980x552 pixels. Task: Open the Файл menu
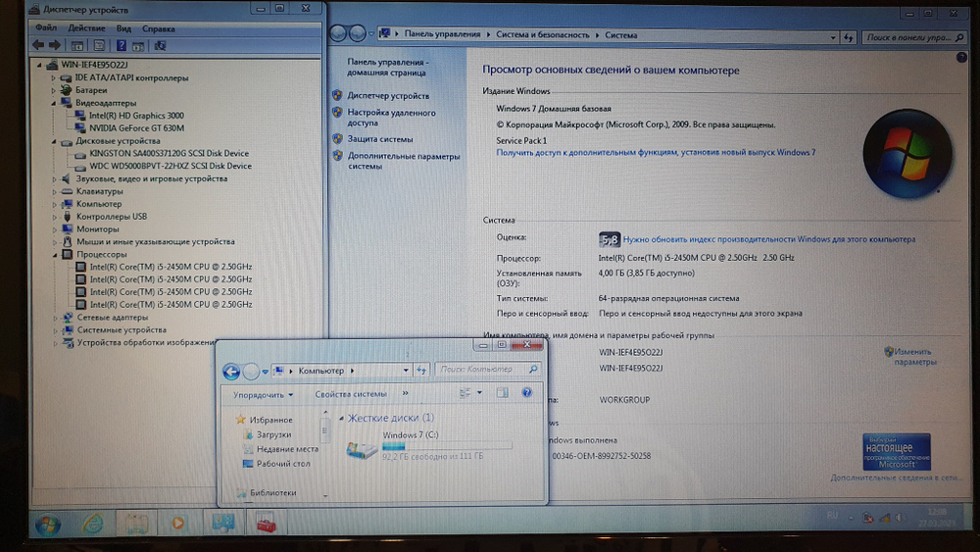pos(46,28)
